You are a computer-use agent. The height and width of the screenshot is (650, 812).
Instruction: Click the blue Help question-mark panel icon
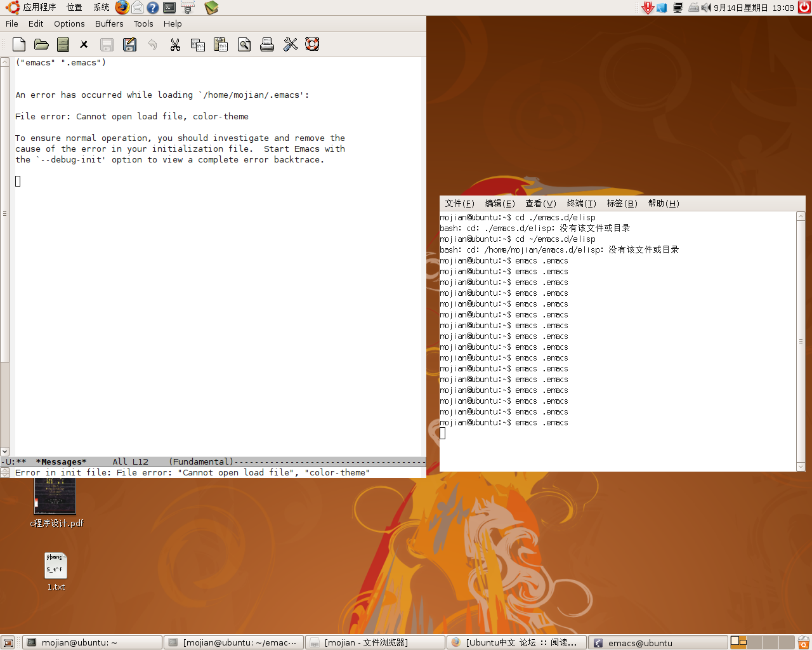153,8
